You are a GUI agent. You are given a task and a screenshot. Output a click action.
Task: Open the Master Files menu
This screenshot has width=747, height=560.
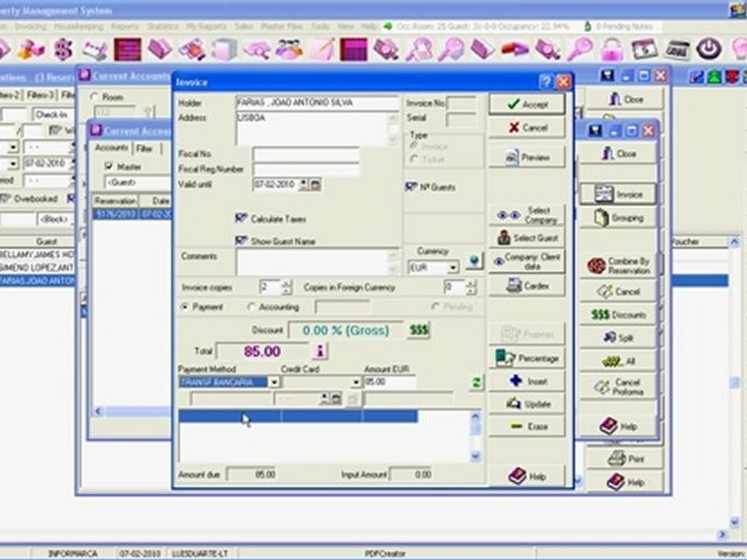(x=282, y=26)
